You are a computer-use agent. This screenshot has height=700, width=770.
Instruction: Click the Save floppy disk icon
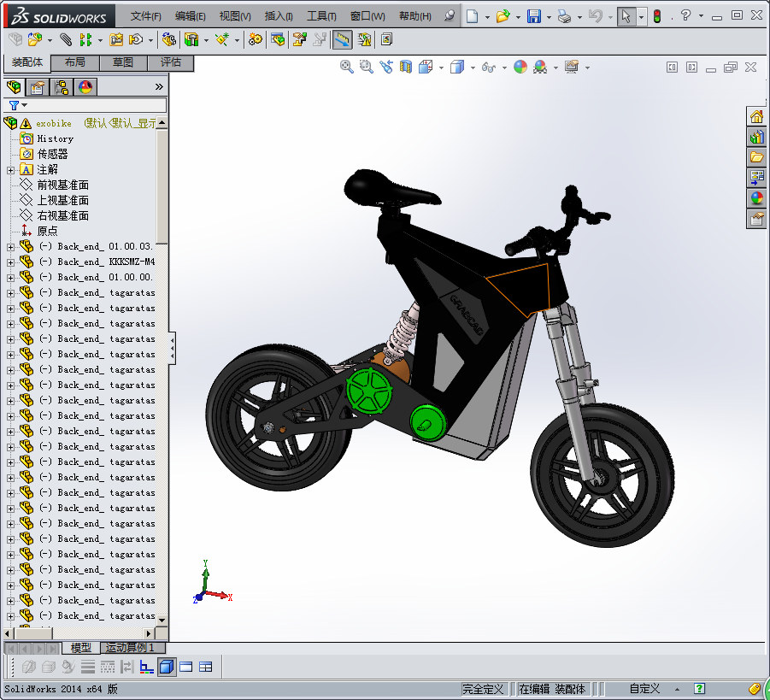point(534,16)
